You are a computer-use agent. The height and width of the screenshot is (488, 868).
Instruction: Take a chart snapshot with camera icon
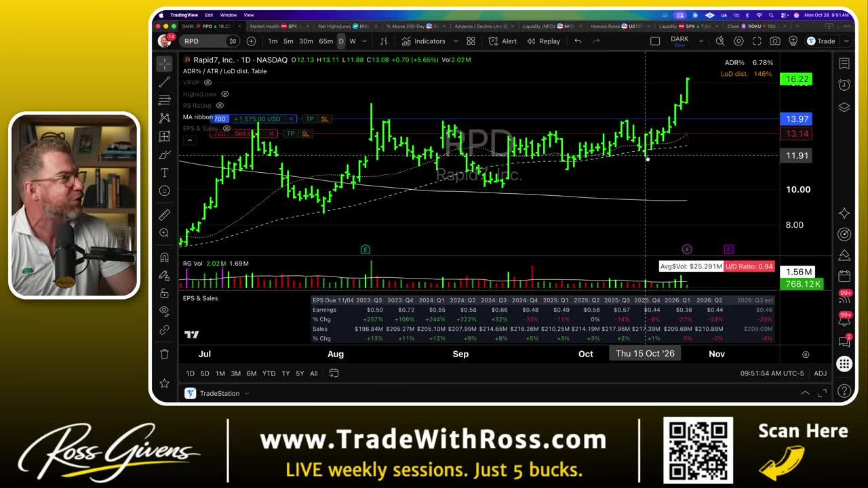point(774,41)
